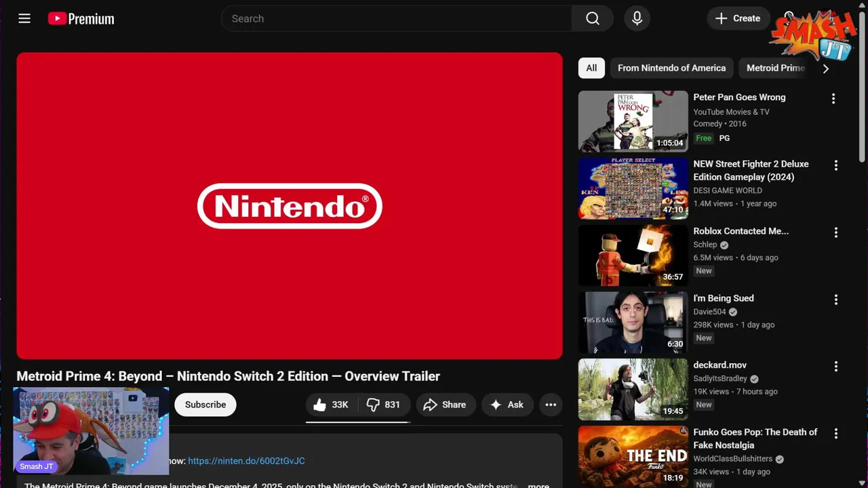Click the video title 'Metroid Prime 4: Beyond' heading
The image size is (868, 488).
[x=228, y=376]
